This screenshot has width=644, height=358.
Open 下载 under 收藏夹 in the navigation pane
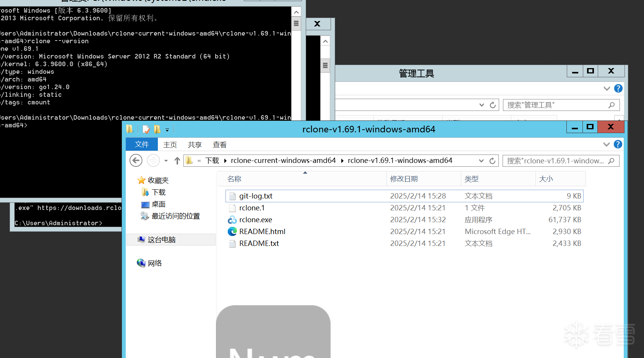[159, 192]
